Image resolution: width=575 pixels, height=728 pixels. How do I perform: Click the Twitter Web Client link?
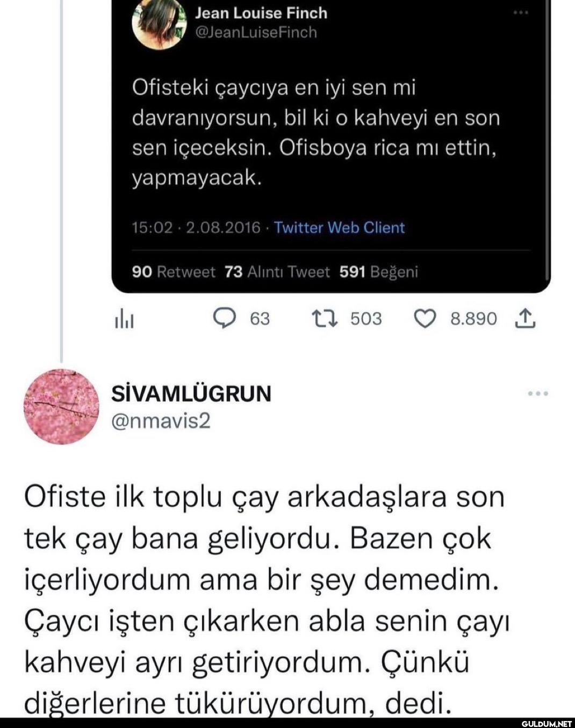pyautogui.click(x=339, y=227)
